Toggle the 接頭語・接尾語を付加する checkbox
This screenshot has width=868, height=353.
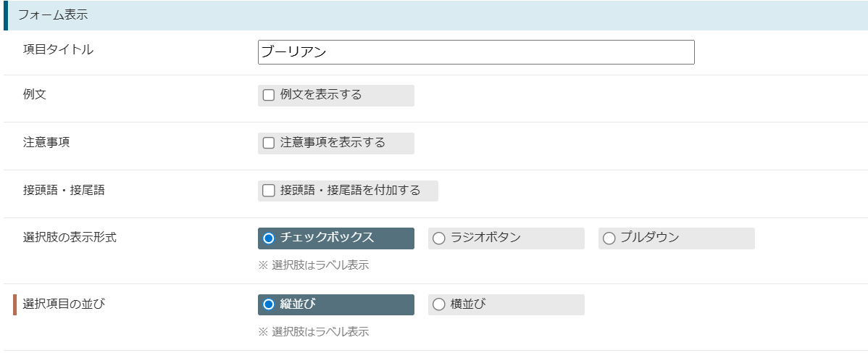[x=269, y=191]
